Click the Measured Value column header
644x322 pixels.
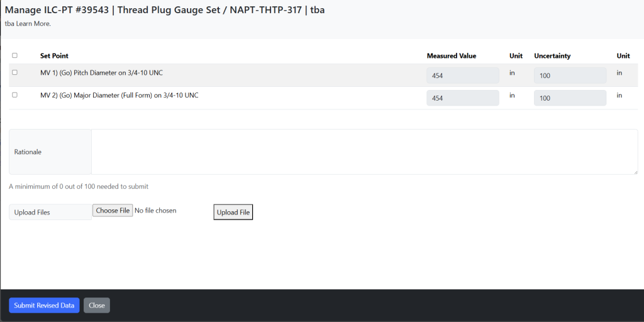coord(452,56)
